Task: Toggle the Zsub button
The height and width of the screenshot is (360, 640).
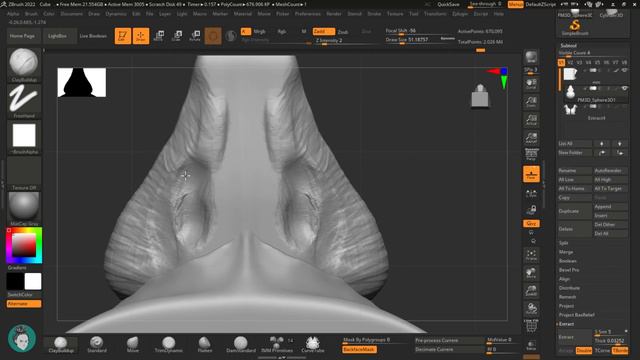Action: click(x=343, y=31)
